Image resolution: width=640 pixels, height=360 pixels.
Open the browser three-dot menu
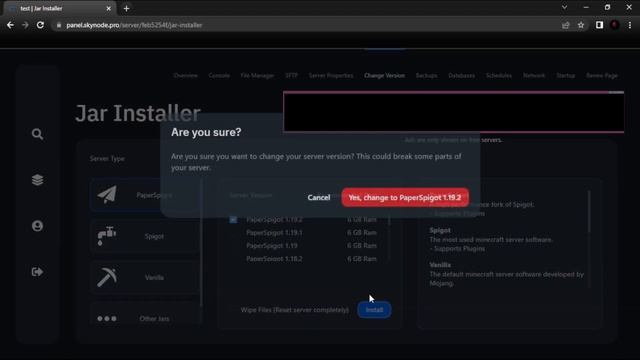pyautogui.click(x=630, y=25)
